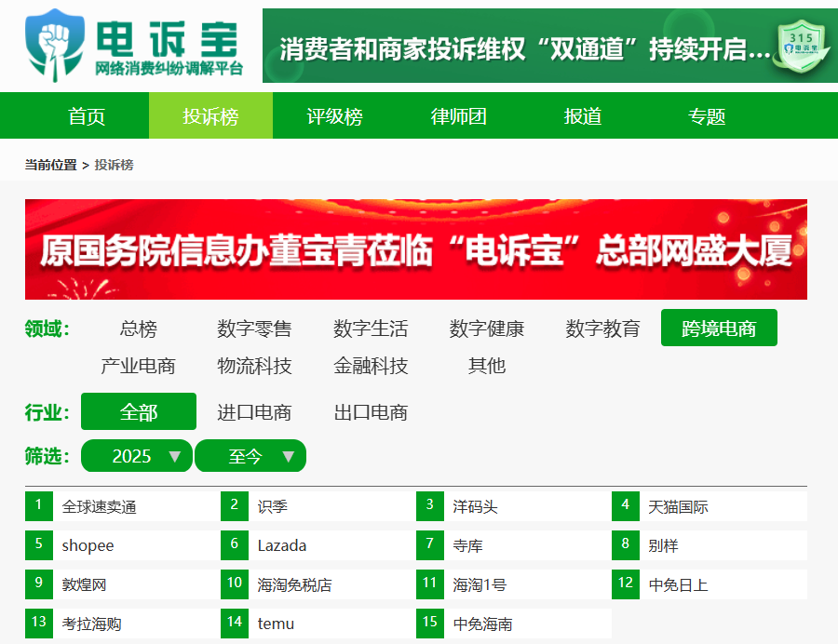Open rank 15 中免海南

pyautogui.click(x=514, y=624)
